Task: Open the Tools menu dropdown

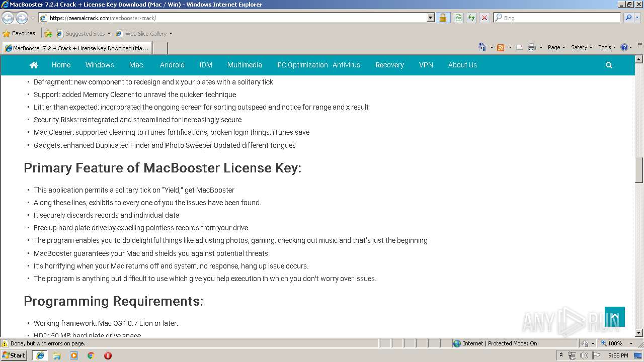Action: [607, 47]
